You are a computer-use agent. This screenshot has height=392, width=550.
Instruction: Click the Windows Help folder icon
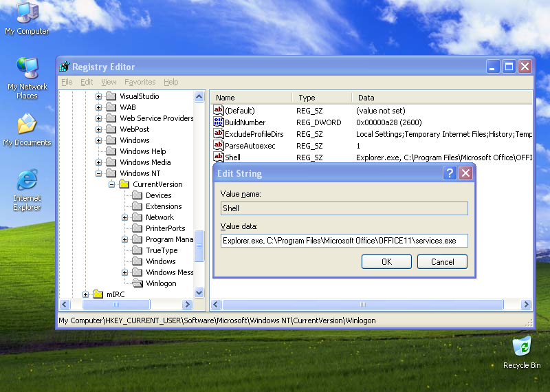(x=111, y=151)
